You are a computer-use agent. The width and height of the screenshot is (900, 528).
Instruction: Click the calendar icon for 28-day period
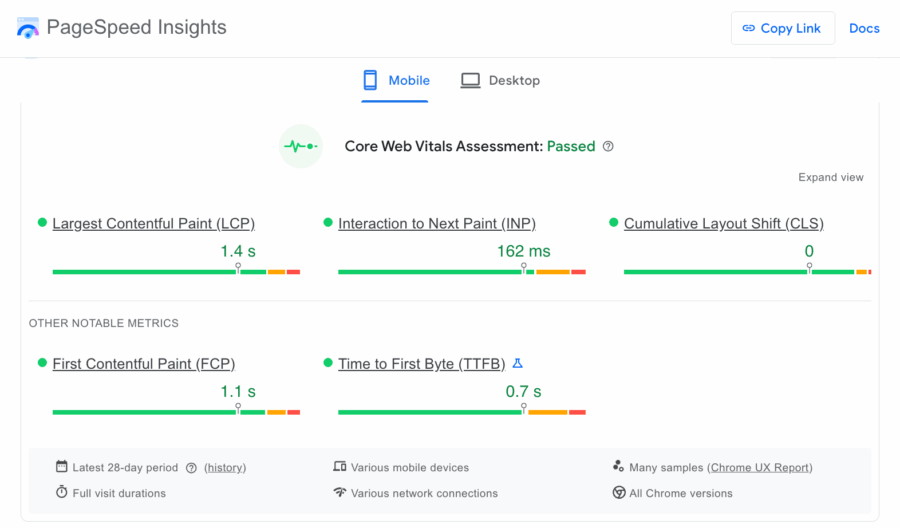pyautogui.click(x=61, y=466)
